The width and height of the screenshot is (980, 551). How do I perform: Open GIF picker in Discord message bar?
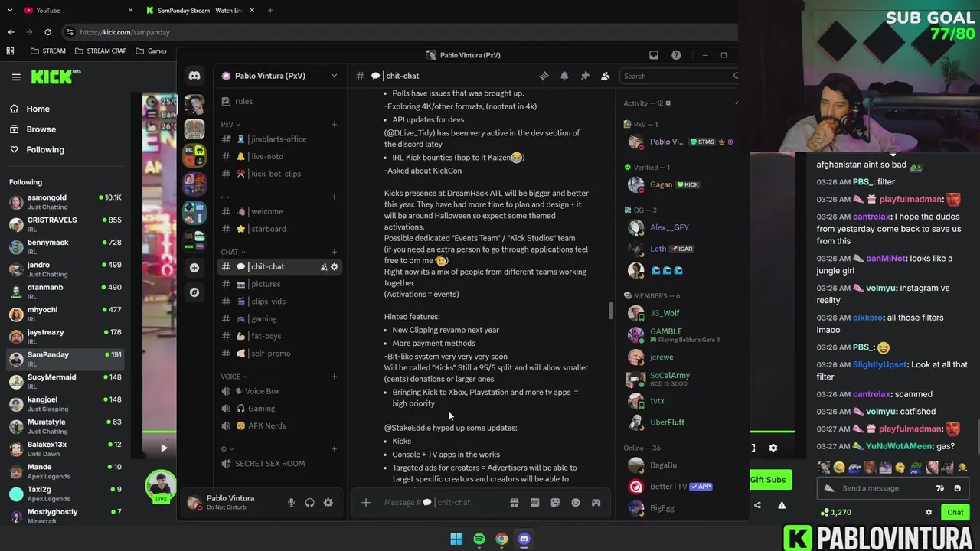click(x=534, y=503)
